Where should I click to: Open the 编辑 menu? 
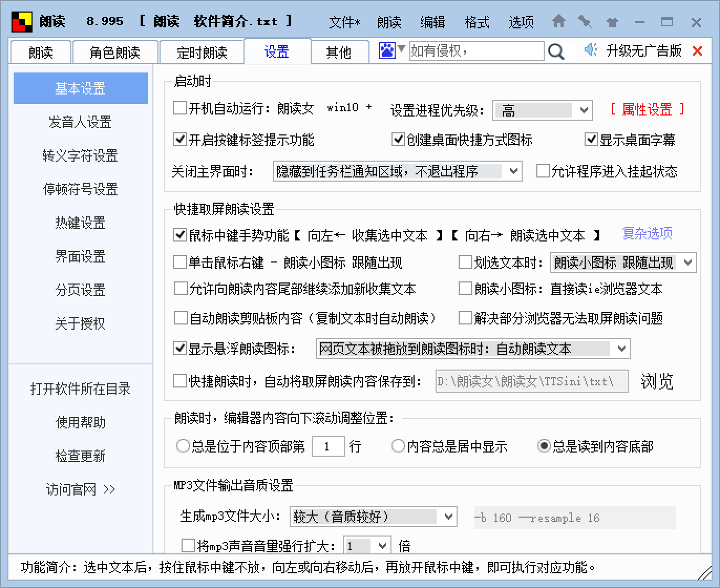[432, 22]
